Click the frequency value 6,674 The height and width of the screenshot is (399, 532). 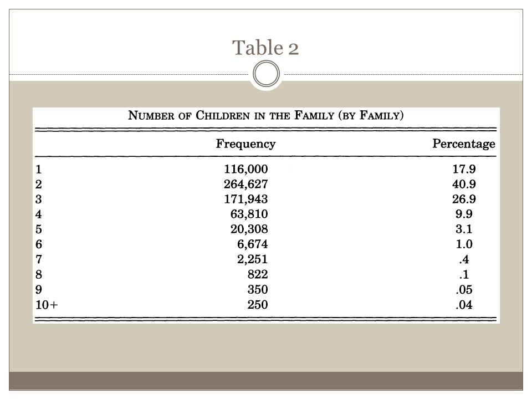[253, 244]
